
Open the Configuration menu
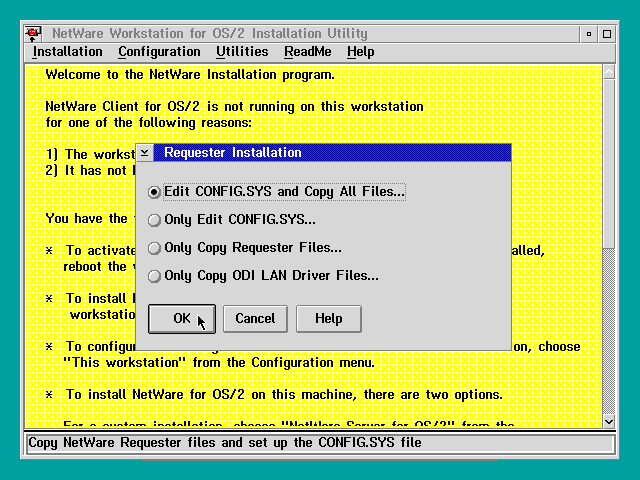[x=159, y=52]
